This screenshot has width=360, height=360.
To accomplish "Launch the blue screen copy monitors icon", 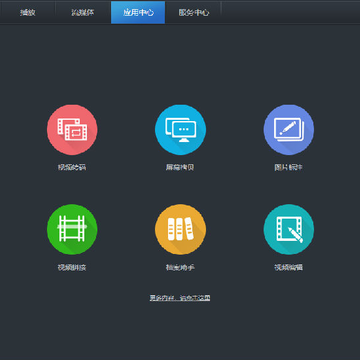I will (x=180, y=130).
